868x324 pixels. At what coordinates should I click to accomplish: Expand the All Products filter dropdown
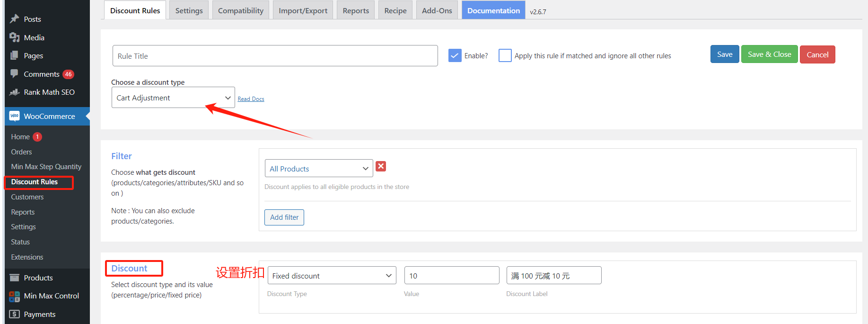click(x=318, y=169)
